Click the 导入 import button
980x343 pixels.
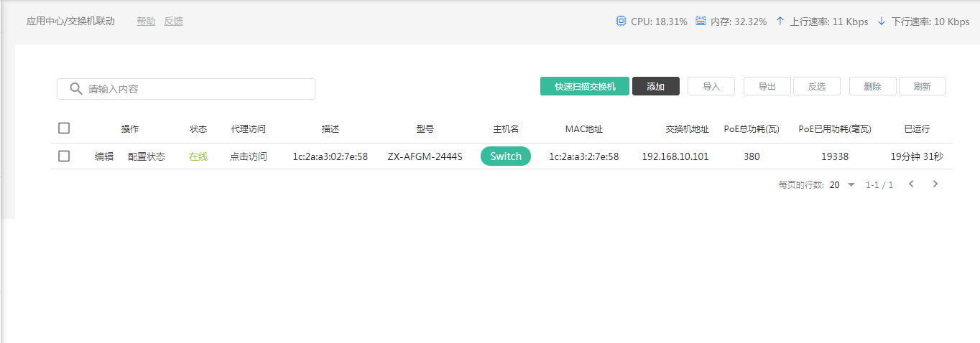(711, 86)
